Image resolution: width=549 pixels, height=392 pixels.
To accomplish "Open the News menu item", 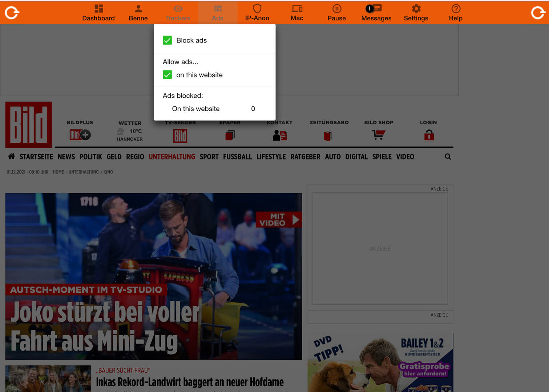I will click(x=66, y=157).
